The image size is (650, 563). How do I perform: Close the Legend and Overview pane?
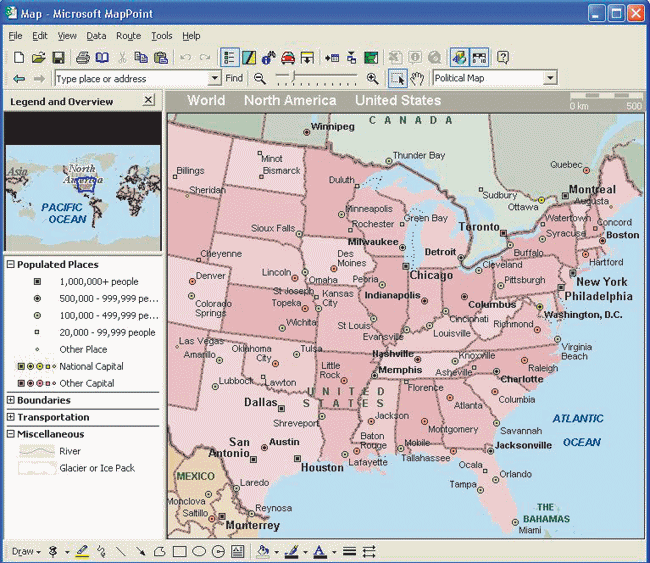point(148,100)
